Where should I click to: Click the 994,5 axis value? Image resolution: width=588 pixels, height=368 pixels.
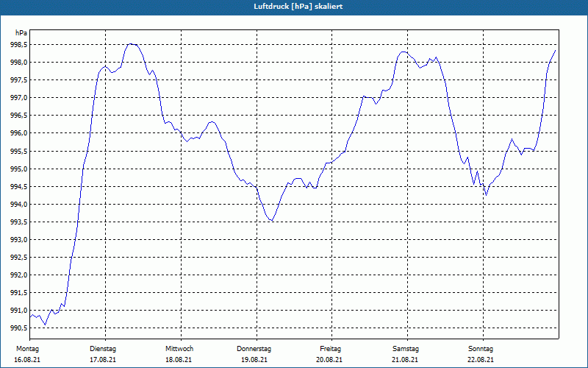point(18,186)
